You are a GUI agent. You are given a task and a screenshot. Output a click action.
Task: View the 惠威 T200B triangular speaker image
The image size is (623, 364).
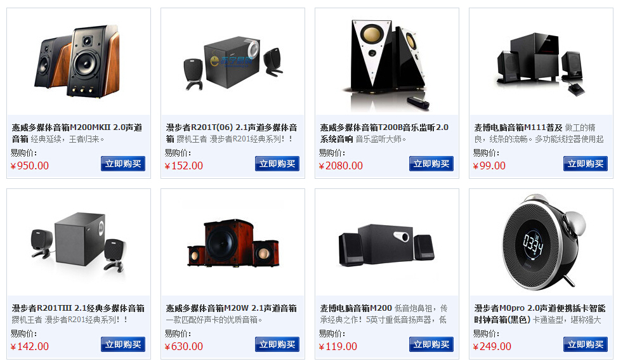click(x=387, y=62)
